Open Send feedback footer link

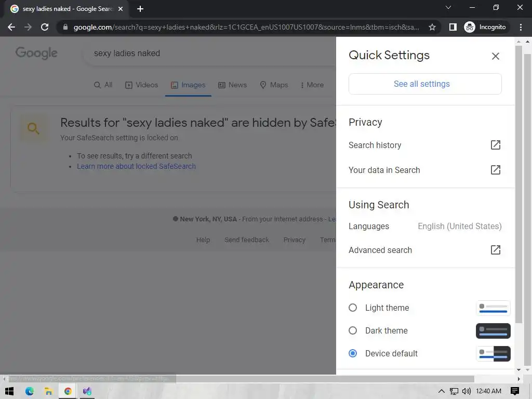[247, 240]
